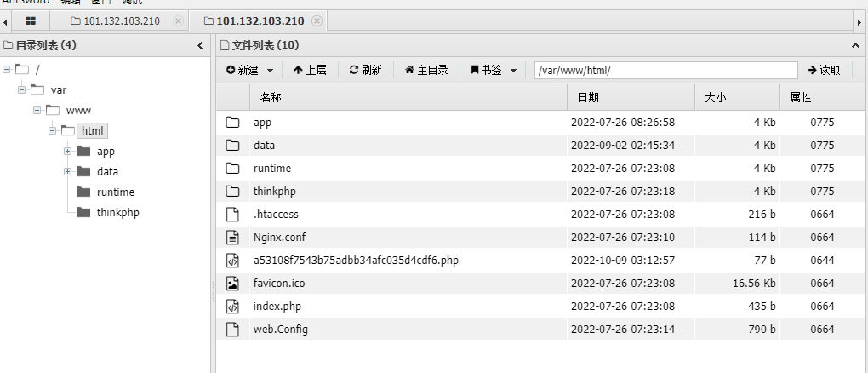
Task: Select www folder in tree
Action: click(x=78, y=111)
